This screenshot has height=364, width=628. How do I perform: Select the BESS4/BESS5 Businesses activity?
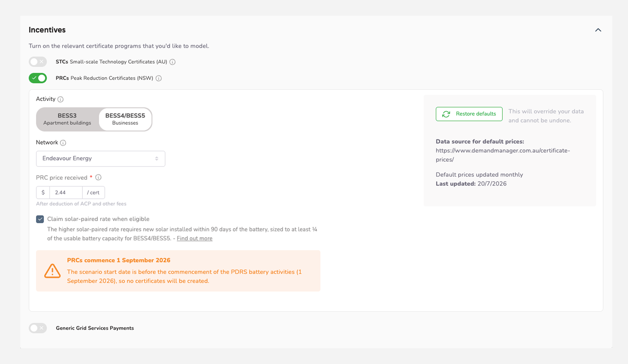tap(125, 119)
